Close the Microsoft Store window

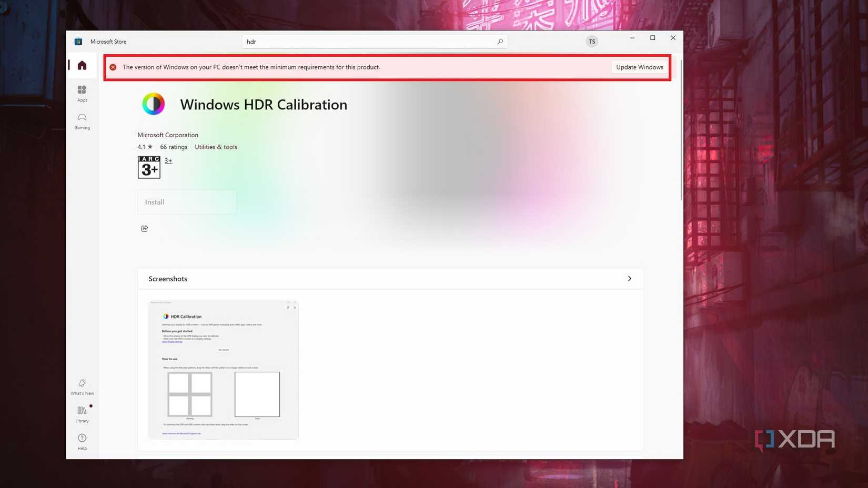pyautogui.click(x=673, y=38)
